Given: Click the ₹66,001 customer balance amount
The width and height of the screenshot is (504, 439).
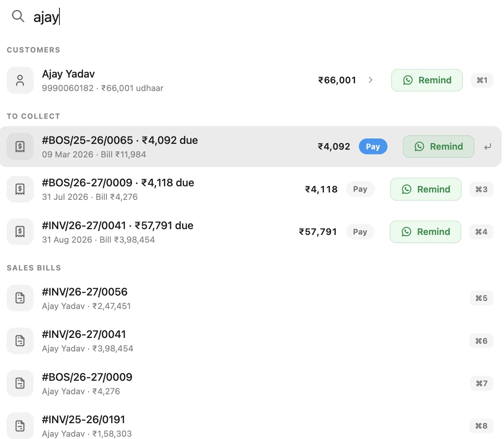Looking at the screenshot, I should click(x=337, y=80).
